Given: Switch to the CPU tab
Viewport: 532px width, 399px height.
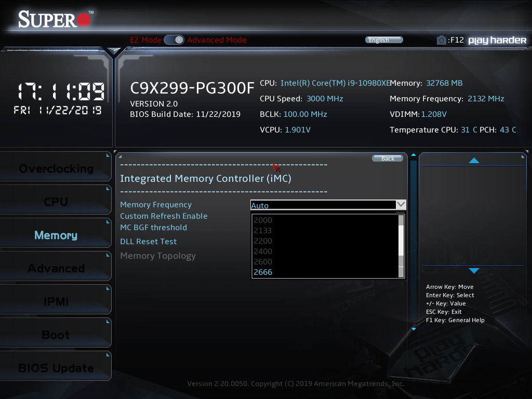Looking at the screenshot, I should point(56,202).
